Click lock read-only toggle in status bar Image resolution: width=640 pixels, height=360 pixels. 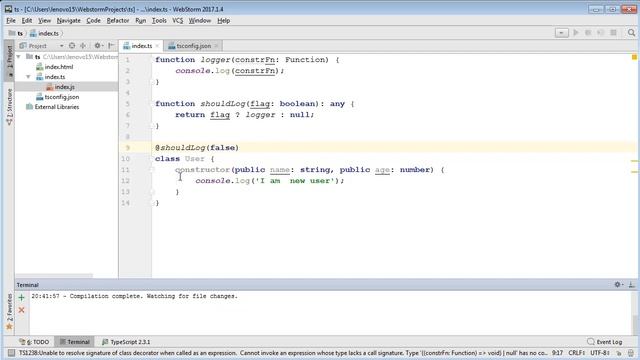[x=619, y=353]
